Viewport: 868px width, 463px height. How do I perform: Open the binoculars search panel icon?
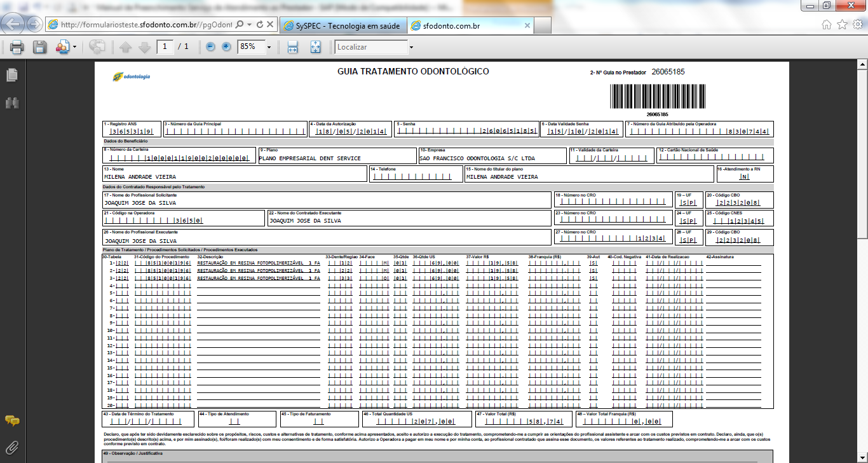tap(11, 102)
